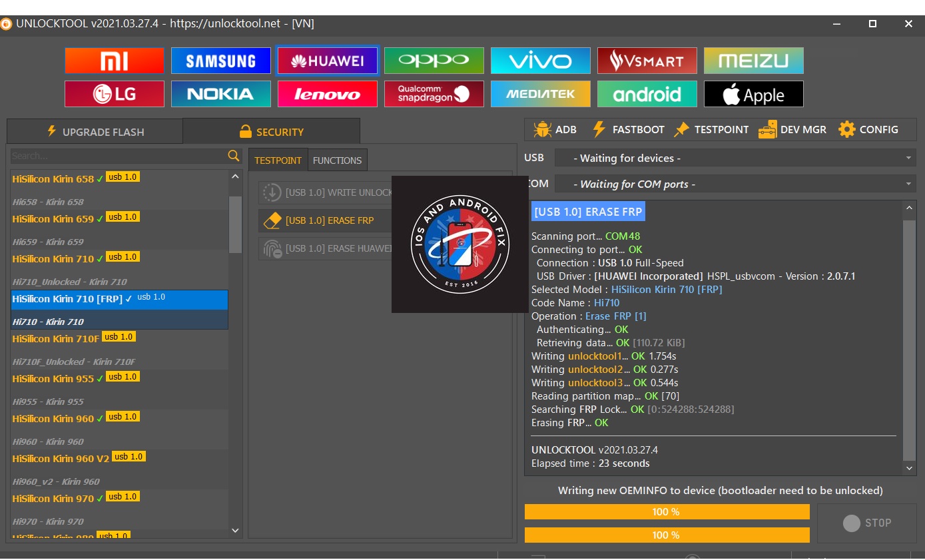This screenshot has width=925, height=560.
Task: Open the OPPO brand tile
Action: point(434,61)
